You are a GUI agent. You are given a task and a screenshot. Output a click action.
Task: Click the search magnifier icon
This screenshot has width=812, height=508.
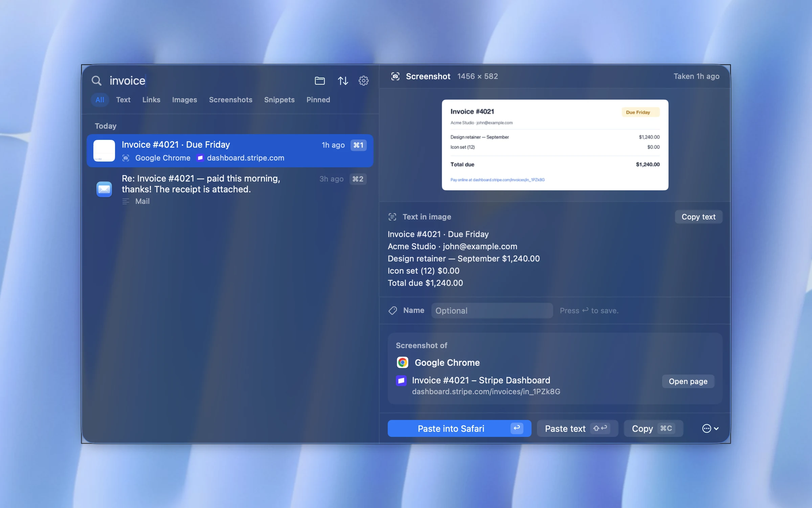click(96, 81)
